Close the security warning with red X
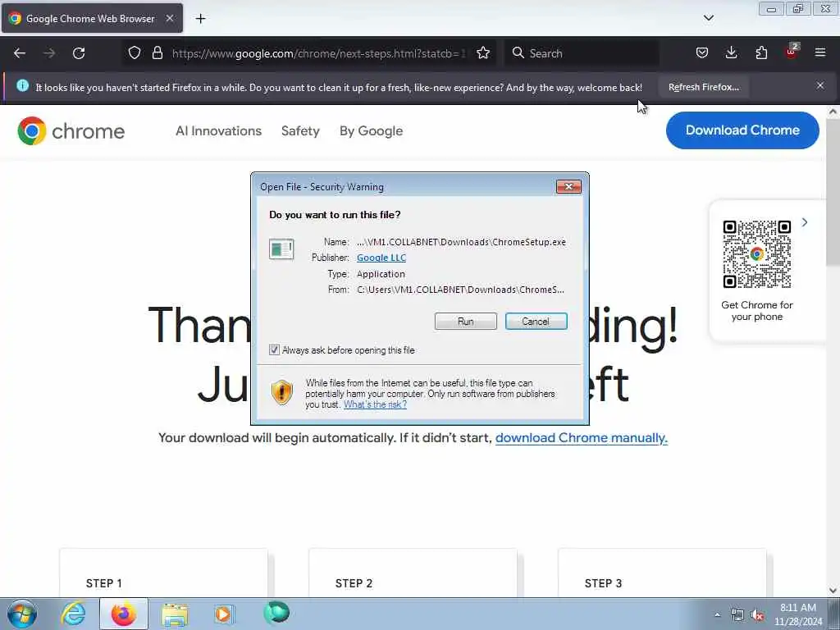 click(x=569, y=186)
